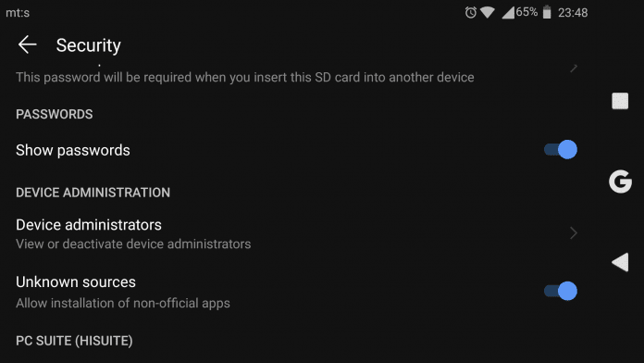644x363 pixels.
Task: Tap the 23:48 clock in status bar
Action: 573,13
